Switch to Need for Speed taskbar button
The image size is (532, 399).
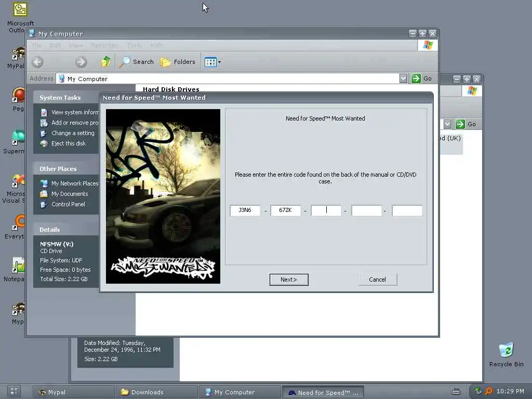[x=323, y=392]
